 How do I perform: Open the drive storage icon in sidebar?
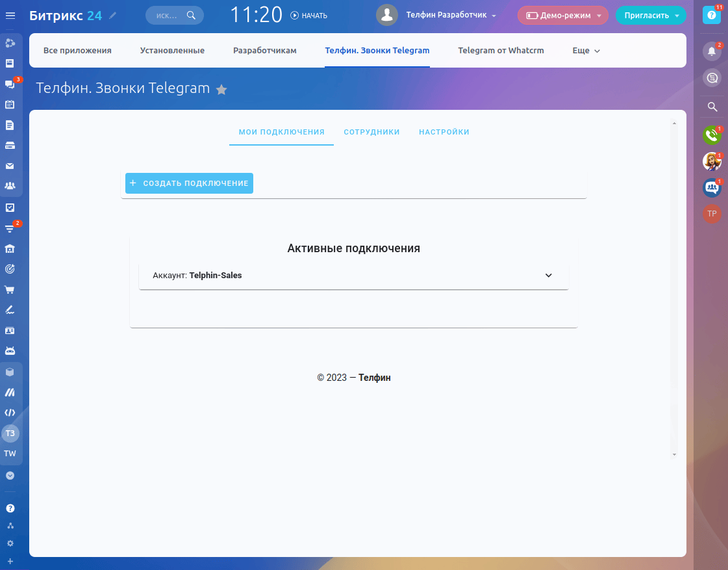point(10,146)
